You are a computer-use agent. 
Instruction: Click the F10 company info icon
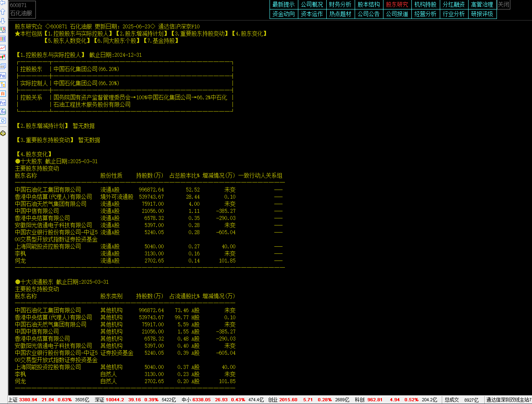tap(3, 75)
